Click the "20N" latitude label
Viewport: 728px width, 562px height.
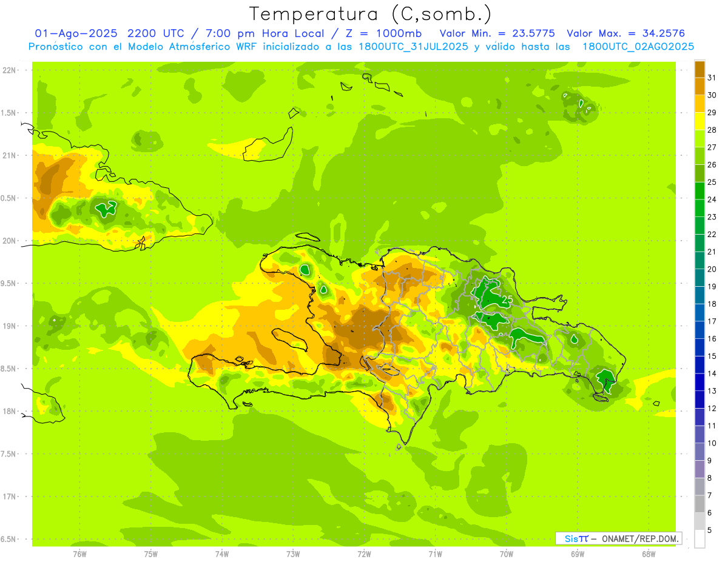8,241
